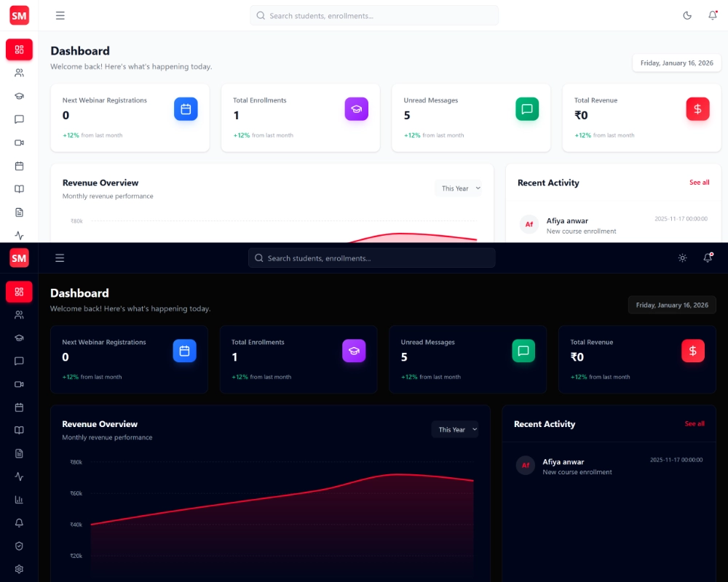
Task: Click blue calendar icon on dark Webinar Registrations card
Action: click(x=184, y=351)
